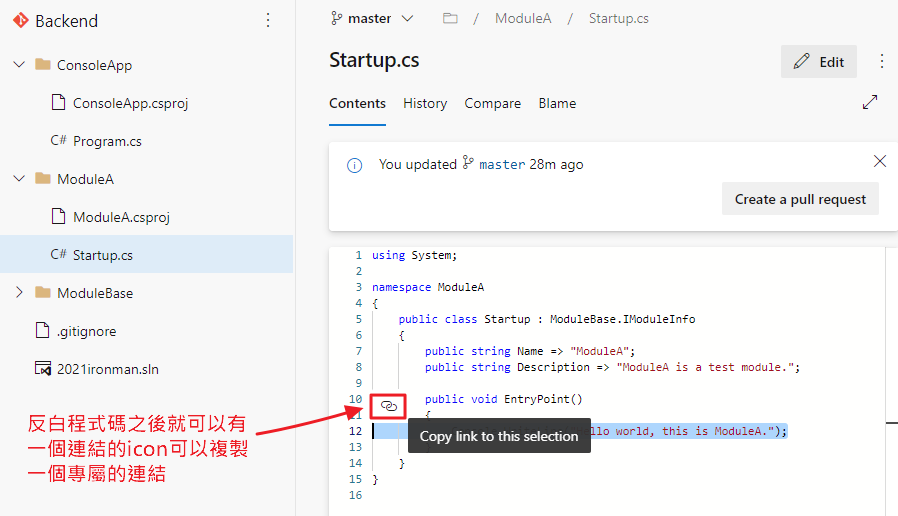The image size is (898, 516).
Task: Click line number 12 in code viewer
Action: click(356, 431)
